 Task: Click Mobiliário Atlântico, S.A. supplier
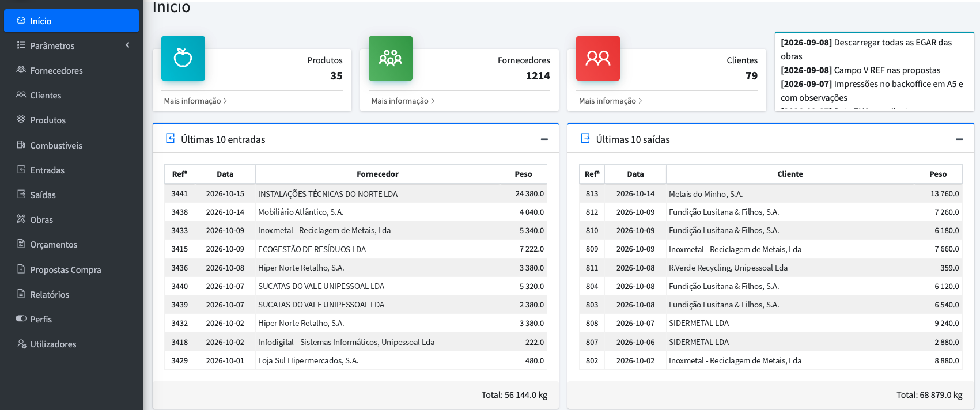301,212
